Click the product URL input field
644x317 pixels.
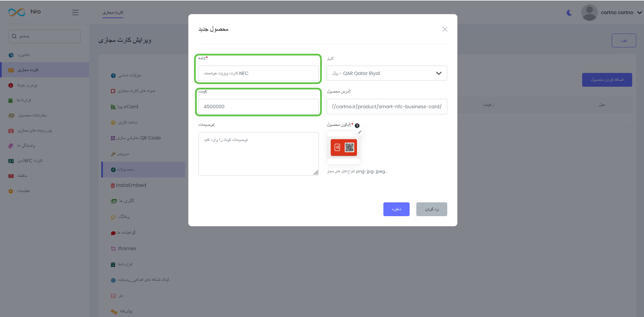[387, 107]
